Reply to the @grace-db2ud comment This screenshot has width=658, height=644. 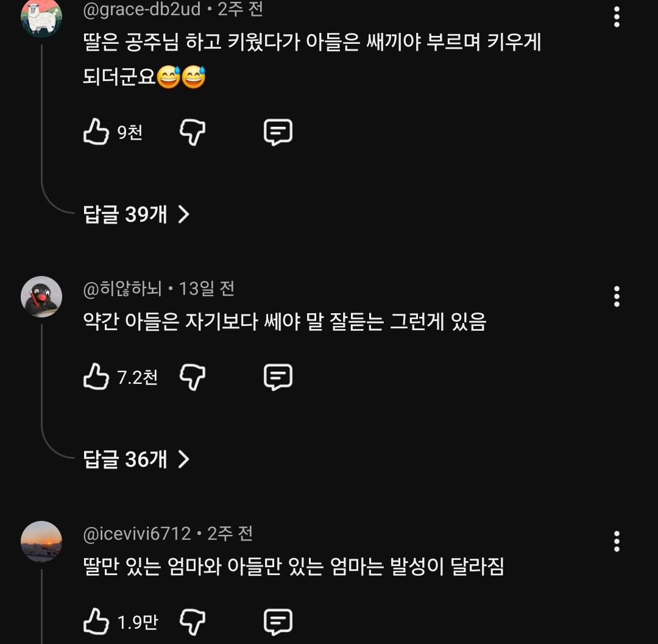point(278,132)
